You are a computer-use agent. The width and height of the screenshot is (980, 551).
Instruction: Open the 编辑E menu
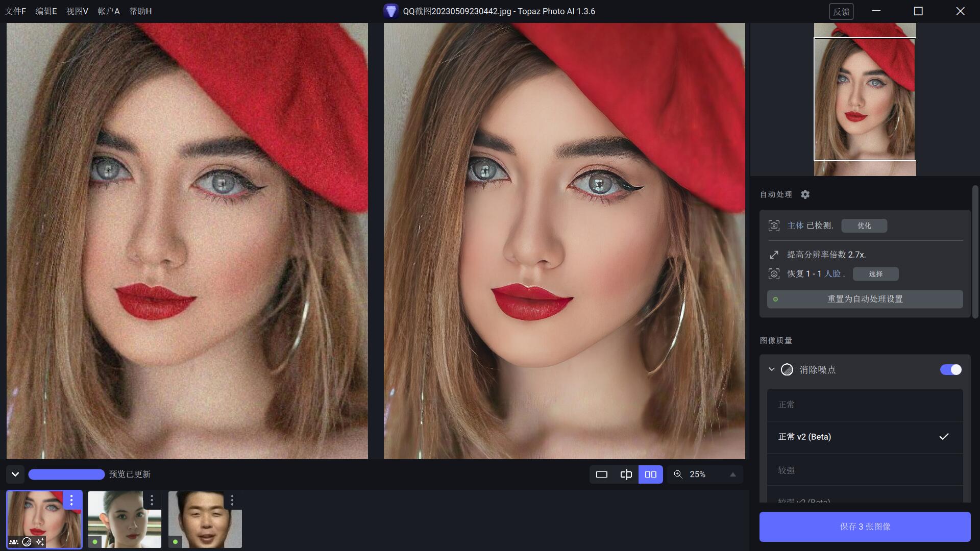46,11
